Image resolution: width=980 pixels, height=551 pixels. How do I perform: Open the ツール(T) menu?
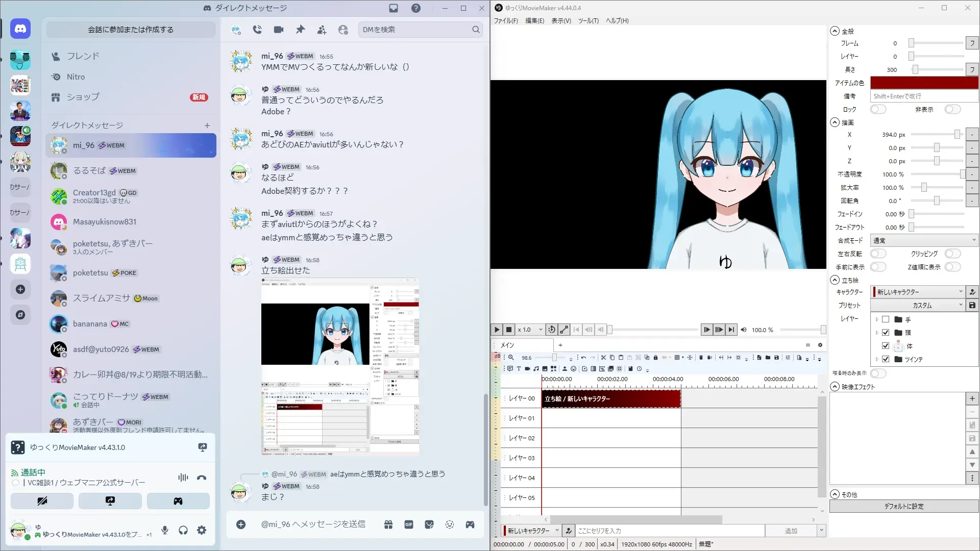pos(588,21)
